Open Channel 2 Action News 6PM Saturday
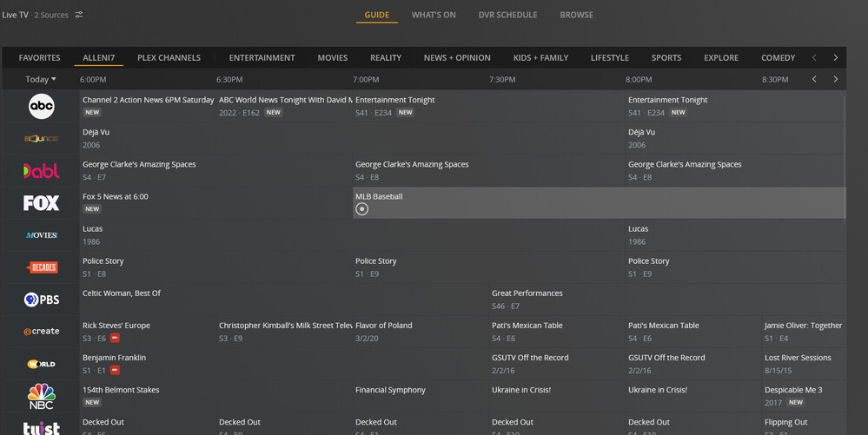This screenshot has width=868, height=435. 148,106
